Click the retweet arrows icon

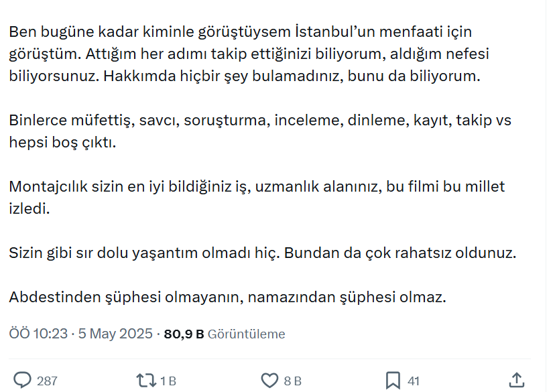[146, 381]
